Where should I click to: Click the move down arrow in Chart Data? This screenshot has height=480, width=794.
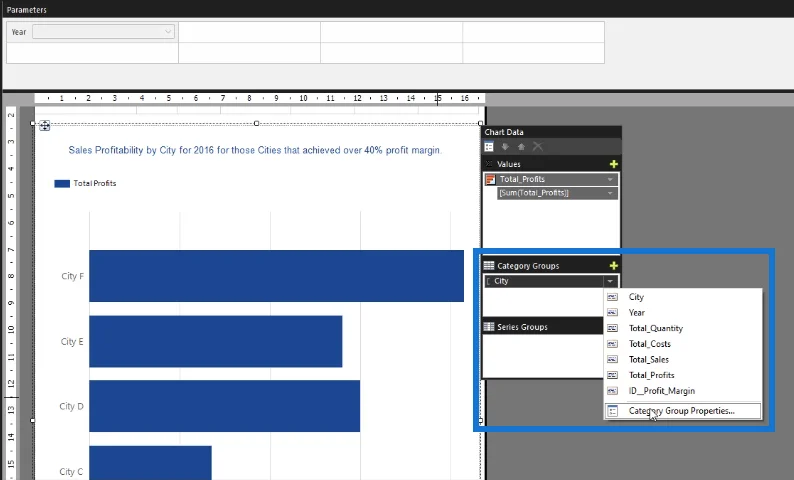tap(505, 147)
